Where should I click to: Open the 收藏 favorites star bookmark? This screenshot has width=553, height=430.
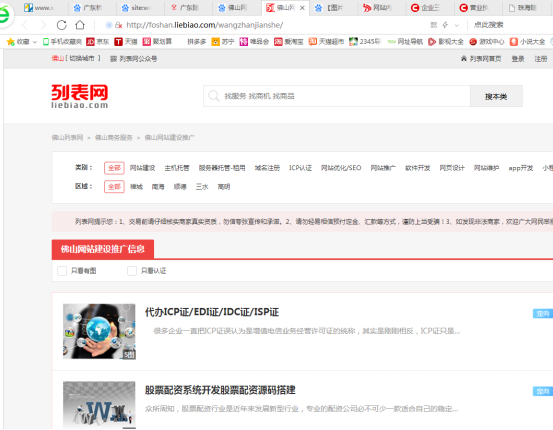click(x=18, y=42)
